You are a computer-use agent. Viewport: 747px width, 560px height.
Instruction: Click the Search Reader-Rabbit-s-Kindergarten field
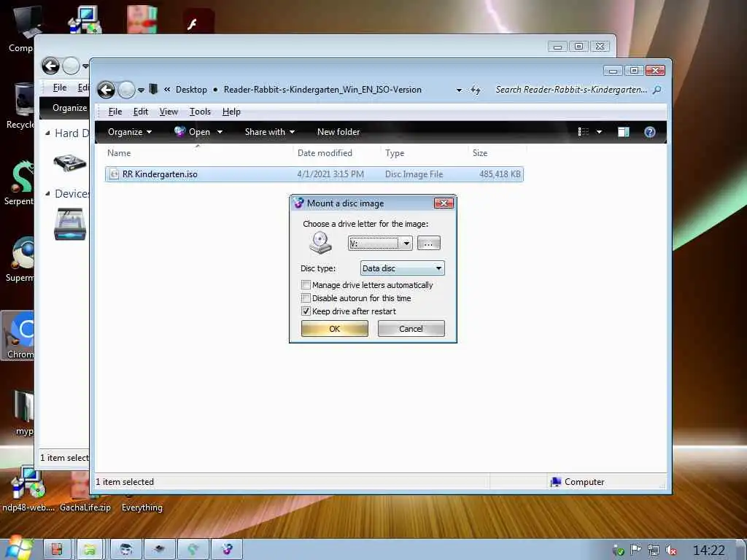pyautogui.click(x=571, y=90)
